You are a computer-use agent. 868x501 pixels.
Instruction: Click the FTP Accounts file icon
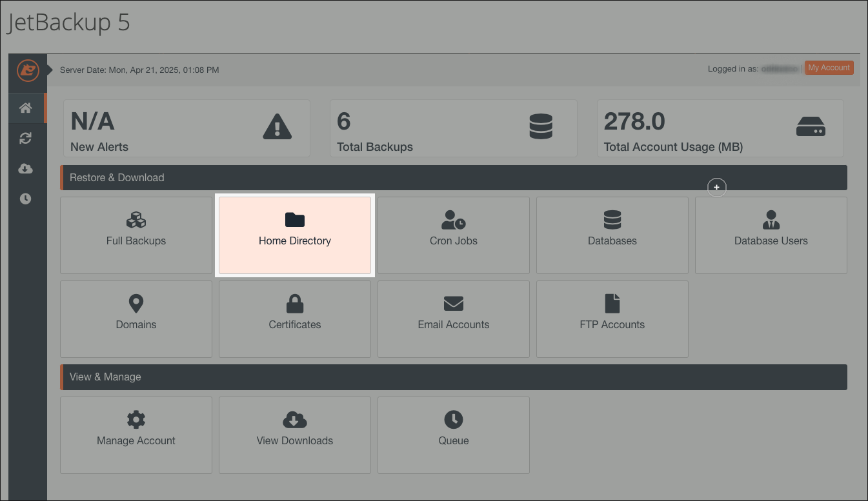pos(612,304)
